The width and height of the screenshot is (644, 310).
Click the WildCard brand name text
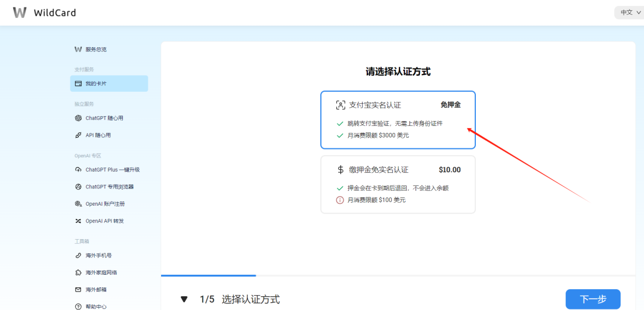coord(55,13)
